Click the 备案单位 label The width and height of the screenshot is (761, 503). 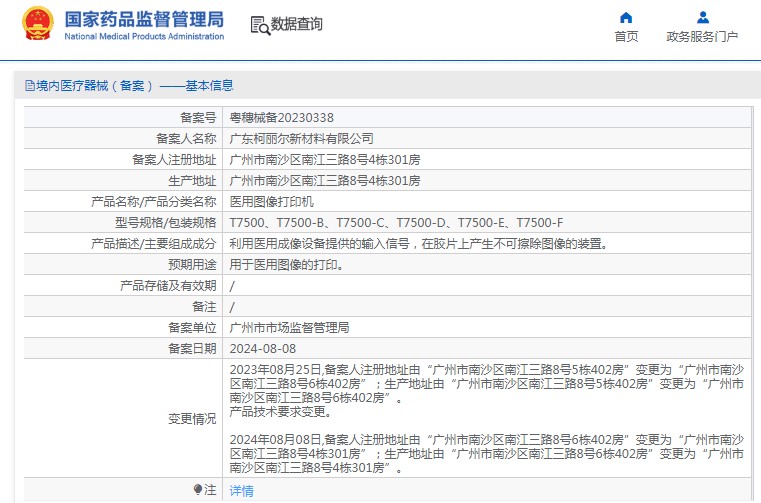192,328
